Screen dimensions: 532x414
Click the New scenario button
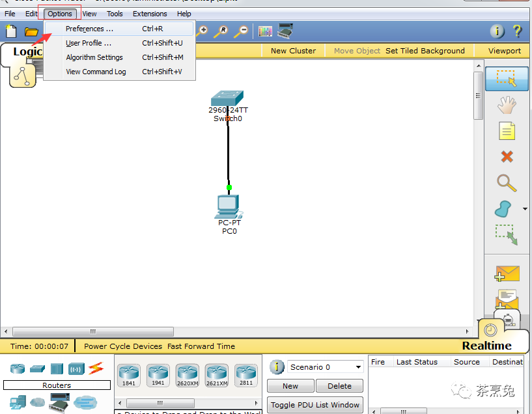(x=290, y=386)
